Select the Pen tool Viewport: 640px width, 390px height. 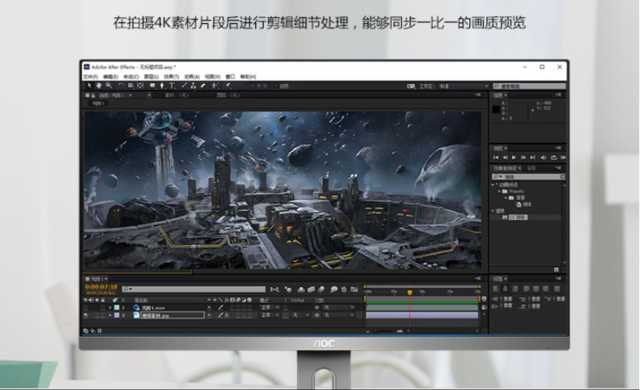point(162,86)
